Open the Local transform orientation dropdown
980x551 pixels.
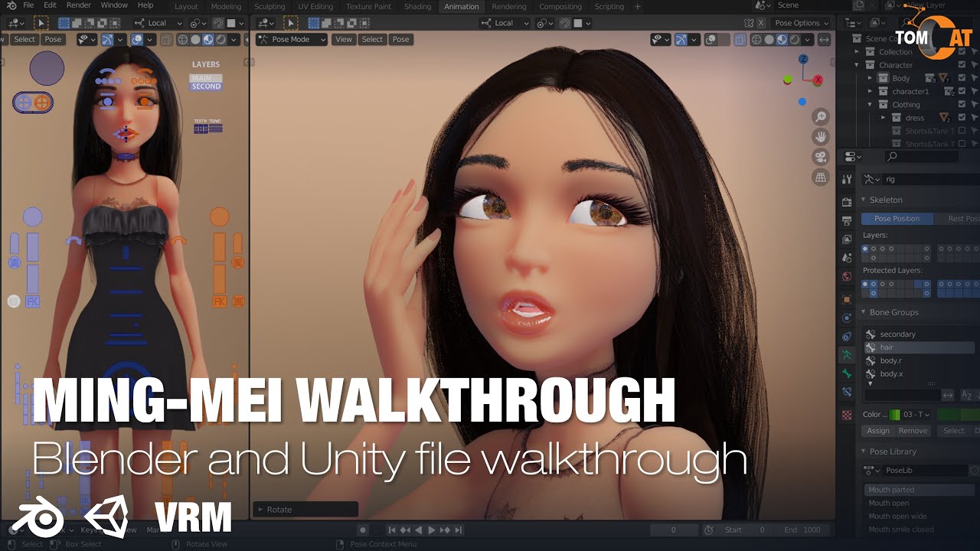pos(505,23)
